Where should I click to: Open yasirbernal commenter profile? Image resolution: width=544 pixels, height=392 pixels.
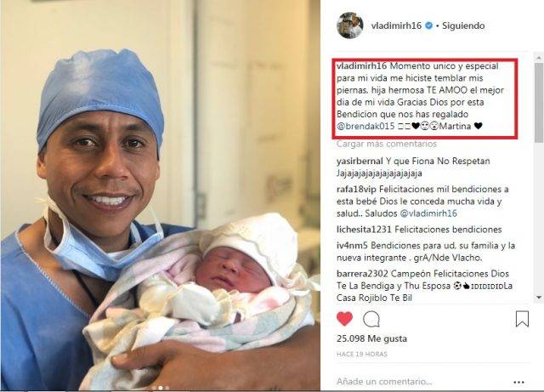coord(360,161)
